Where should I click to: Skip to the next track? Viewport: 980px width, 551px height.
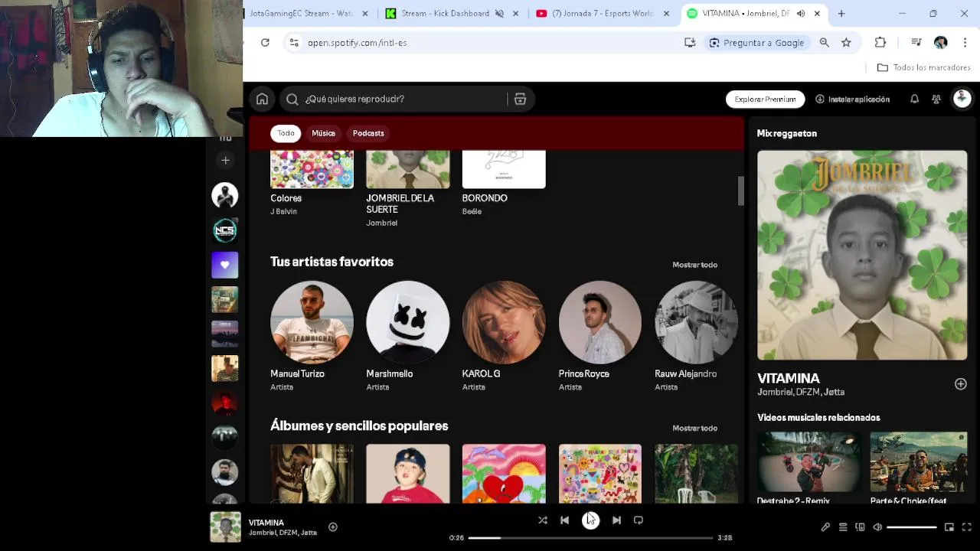[x=616, y=520]
